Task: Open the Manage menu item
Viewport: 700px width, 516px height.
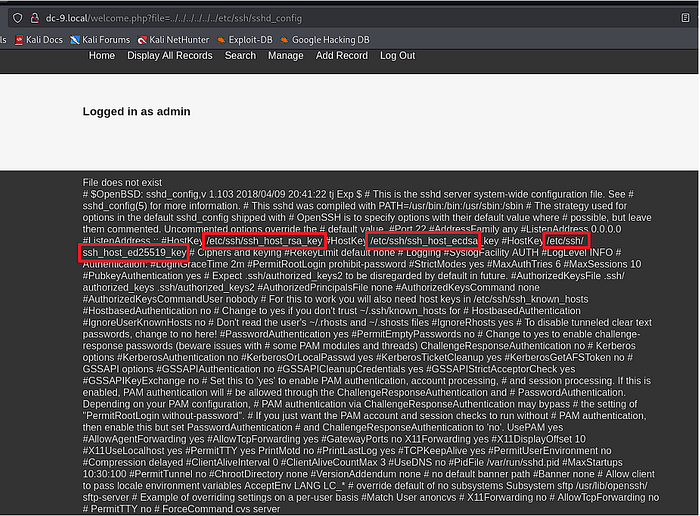Action: pyautogui.click(x=286, y=56)
